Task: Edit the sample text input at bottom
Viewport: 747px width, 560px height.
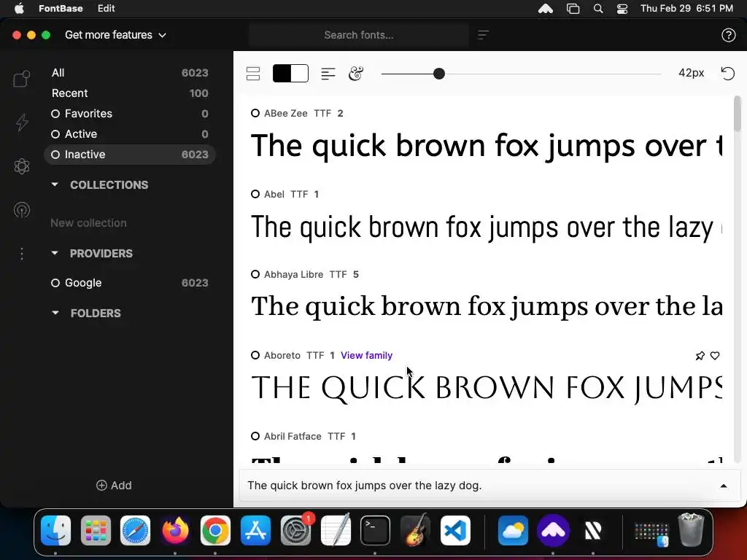Action: tap(476, 485)
